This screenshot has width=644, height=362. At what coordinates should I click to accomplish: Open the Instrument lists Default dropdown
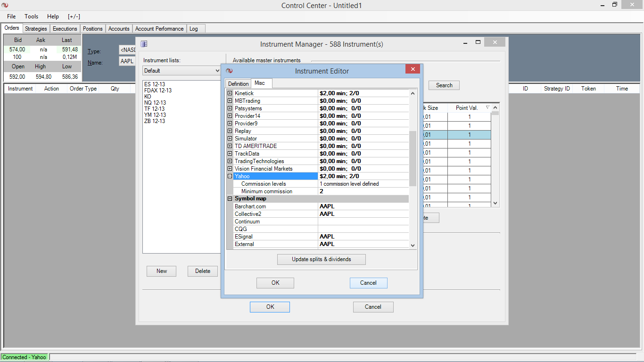pos(217,71)
